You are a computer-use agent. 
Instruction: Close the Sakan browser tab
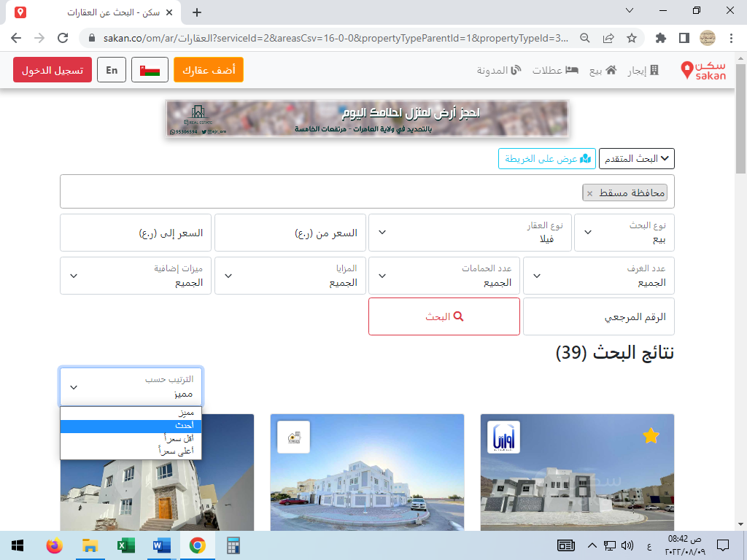169,12
